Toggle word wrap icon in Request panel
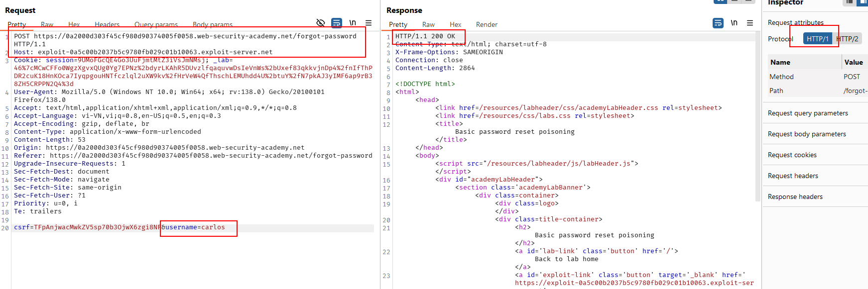Image resolution: width=868 pixels, height=289 pixels. tap(337, 23)
